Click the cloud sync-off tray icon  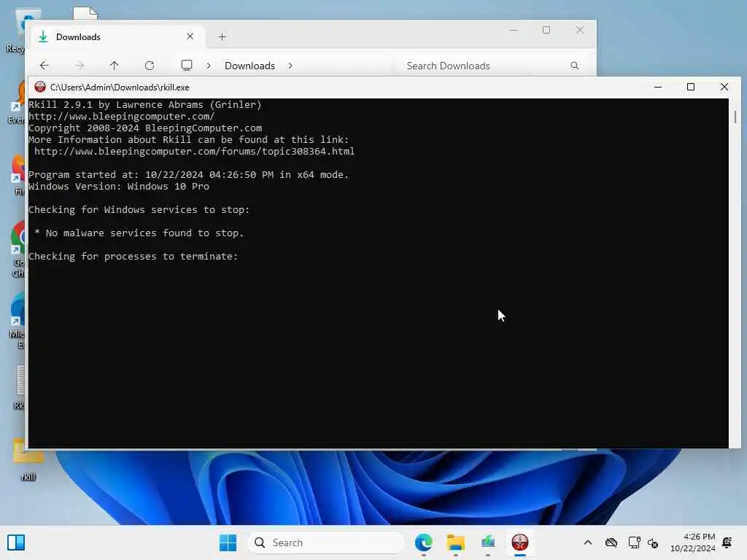pyautogui.click(x=611, y=542)
